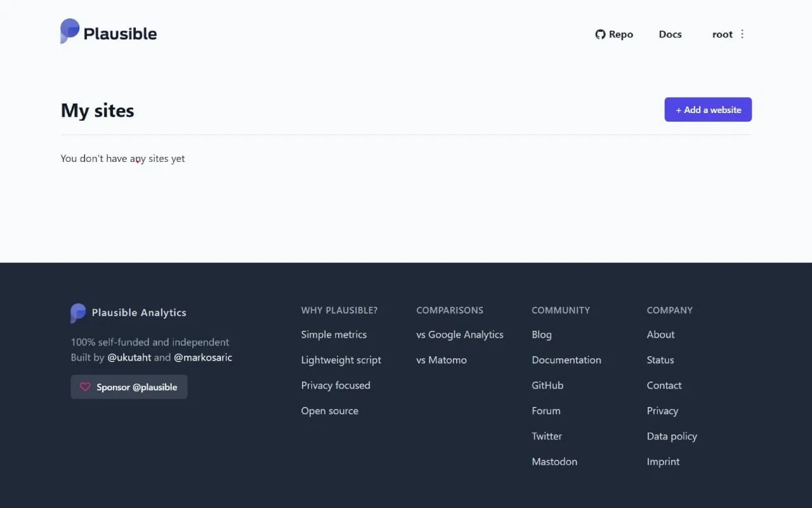Check the Status page link

[x=660, y=360]
